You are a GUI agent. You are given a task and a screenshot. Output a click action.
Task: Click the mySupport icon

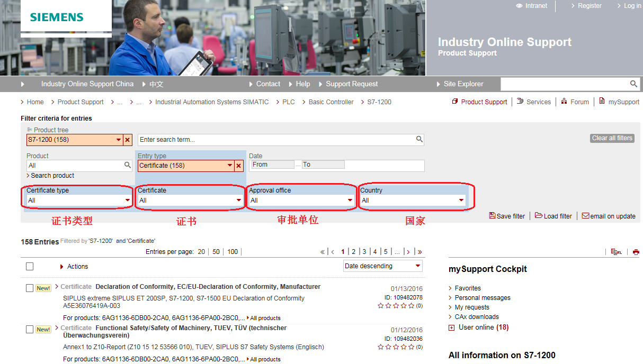602,102
